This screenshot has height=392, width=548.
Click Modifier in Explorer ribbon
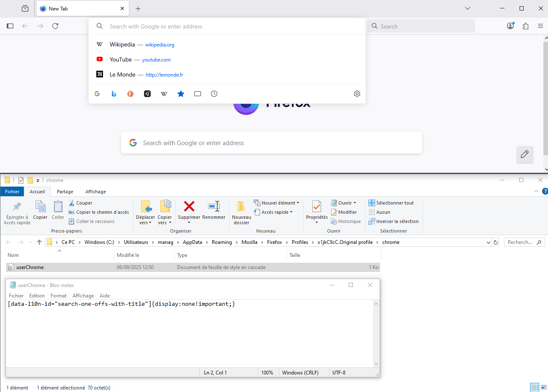344,212
